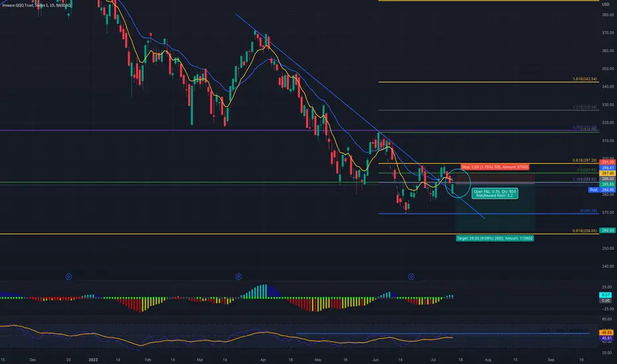Click the dividend D marker near late March

[x=238, y=277]
